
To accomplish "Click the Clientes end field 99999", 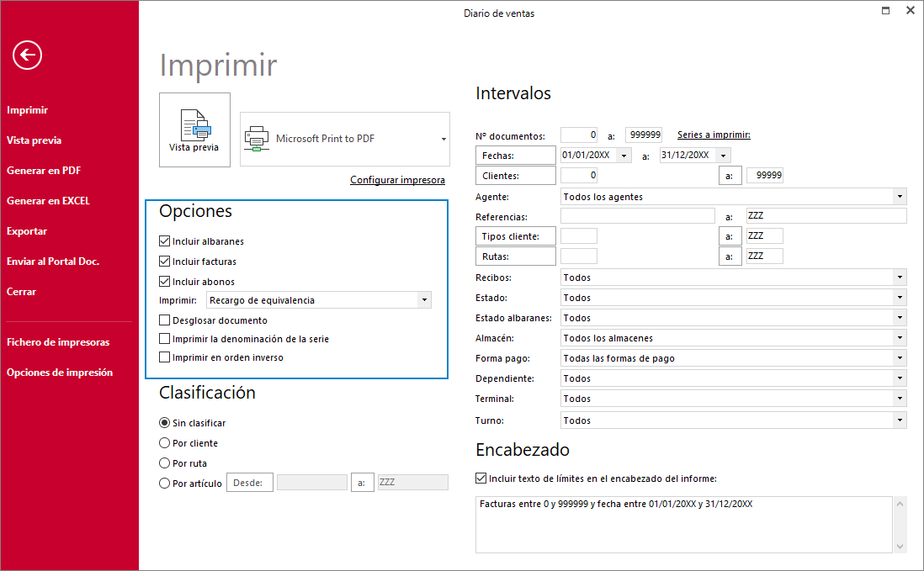I will click(x=765, y=176).
